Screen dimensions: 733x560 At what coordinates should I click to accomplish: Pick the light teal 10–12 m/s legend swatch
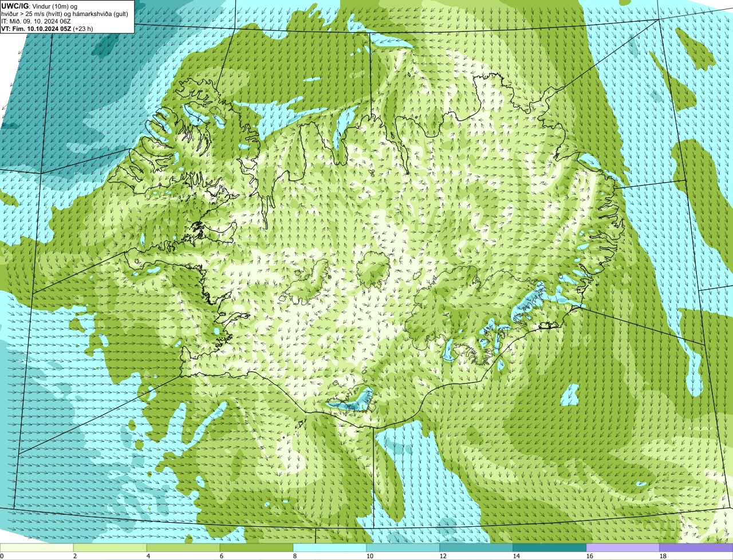pos(403,547)
